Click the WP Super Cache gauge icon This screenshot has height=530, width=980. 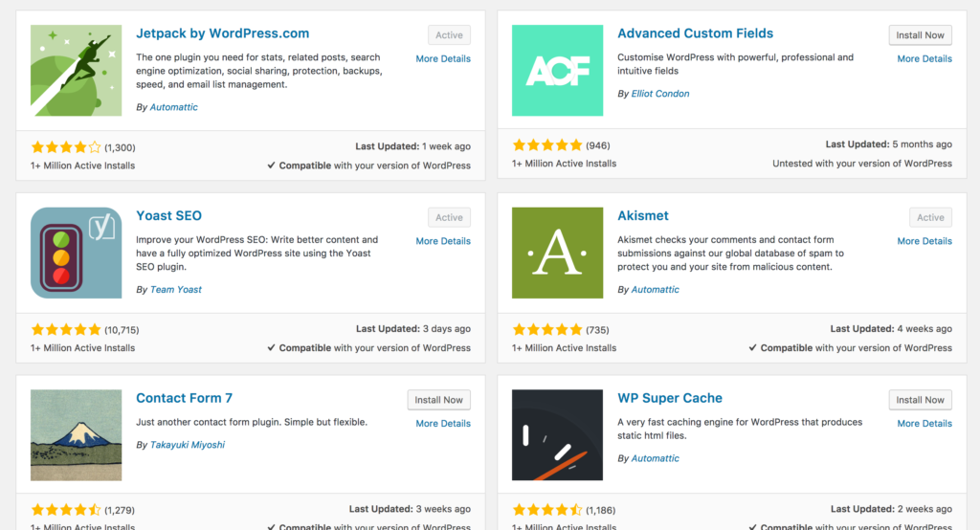pyautogui.click(x=557, y=435)
